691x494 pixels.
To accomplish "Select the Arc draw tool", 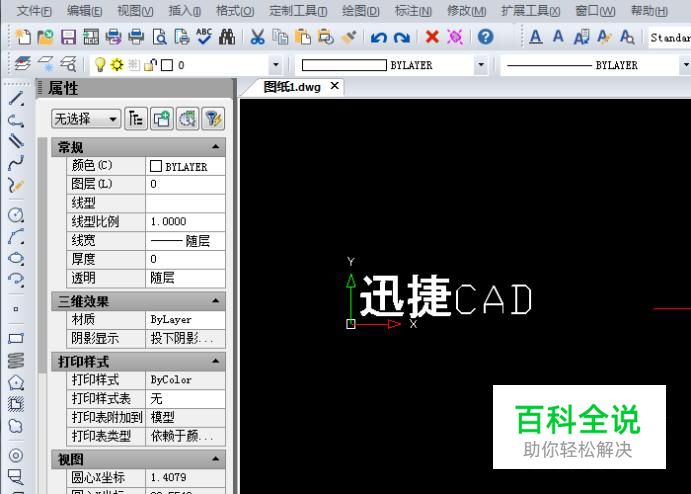I will [16, 237].
